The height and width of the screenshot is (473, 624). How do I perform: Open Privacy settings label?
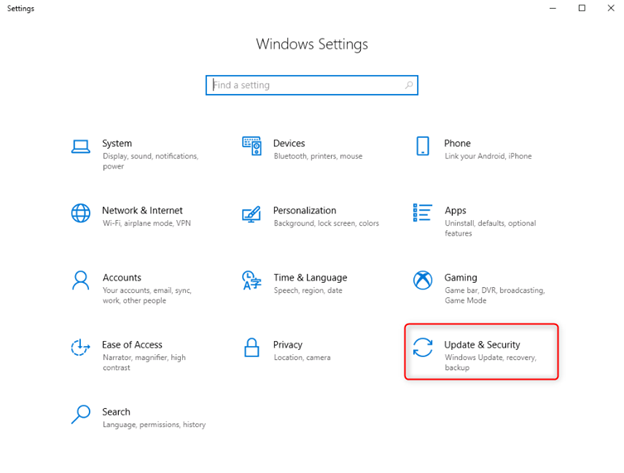pyautogui.click(x=288, y=345)
